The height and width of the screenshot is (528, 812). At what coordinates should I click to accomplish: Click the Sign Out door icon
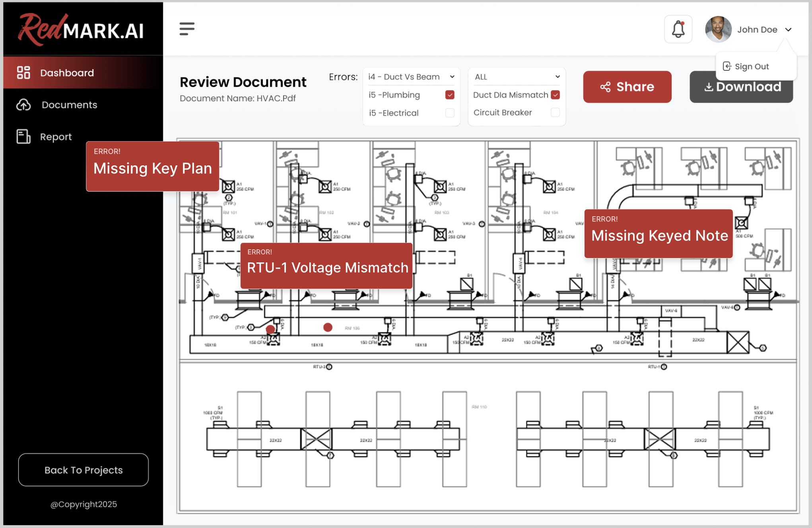(727, 66)
